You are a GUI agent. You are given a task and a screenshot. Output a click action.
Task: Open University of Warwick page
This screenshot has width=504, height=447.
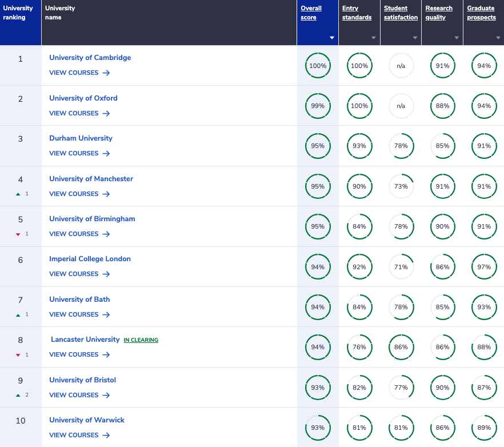(87, 420)
